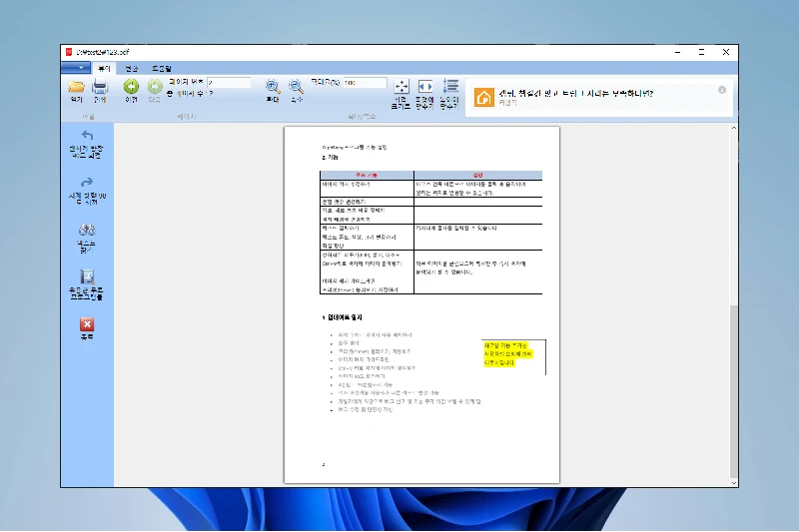Open the ad banner headline link
The width and height of the screenshot is (799, 532).
[576, 93]
